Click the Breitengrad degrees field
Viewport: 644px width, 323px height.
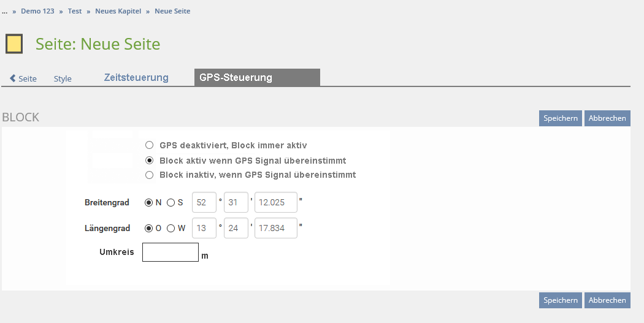point(204,202)
